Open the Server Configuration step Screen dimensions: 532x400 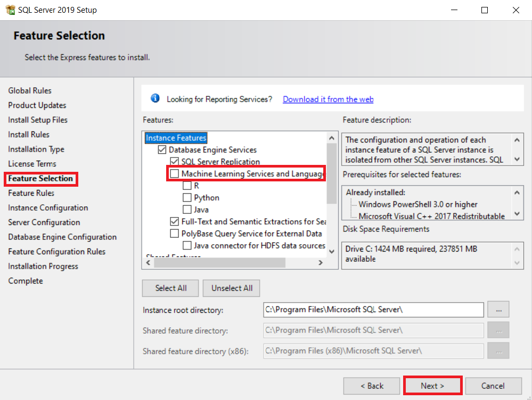[x=44, y=222]
